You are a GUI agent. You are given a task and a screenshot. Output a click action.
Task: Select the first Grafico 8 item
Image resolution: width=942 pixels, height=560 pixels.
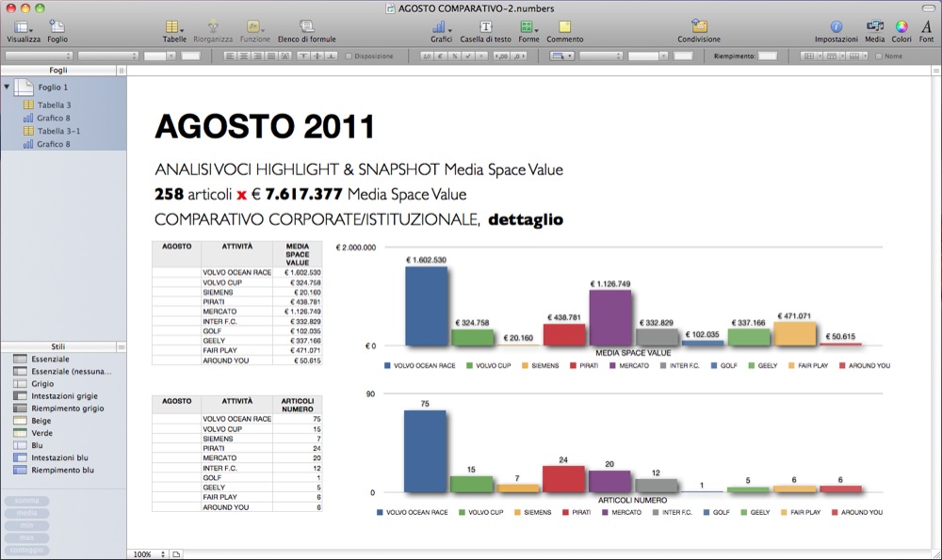53,118
